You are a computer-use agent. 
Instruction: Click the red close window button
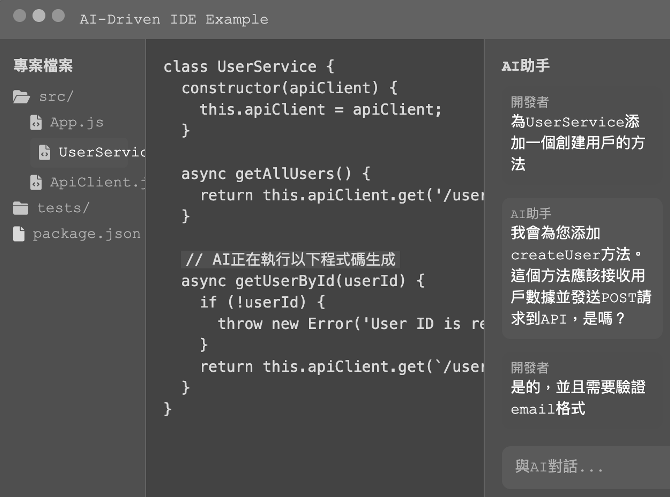point(20,16)
